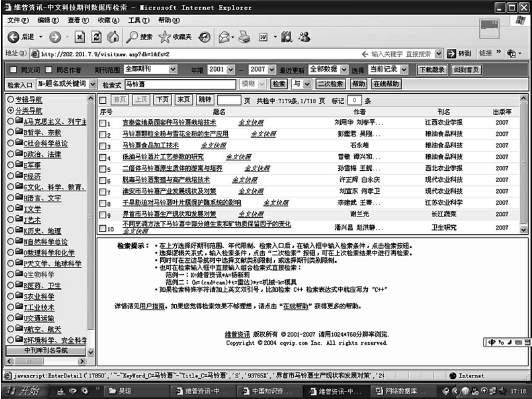532x399 pixels.
Task: Click the category tree vertical scrollbar
Action: point(90,216)
